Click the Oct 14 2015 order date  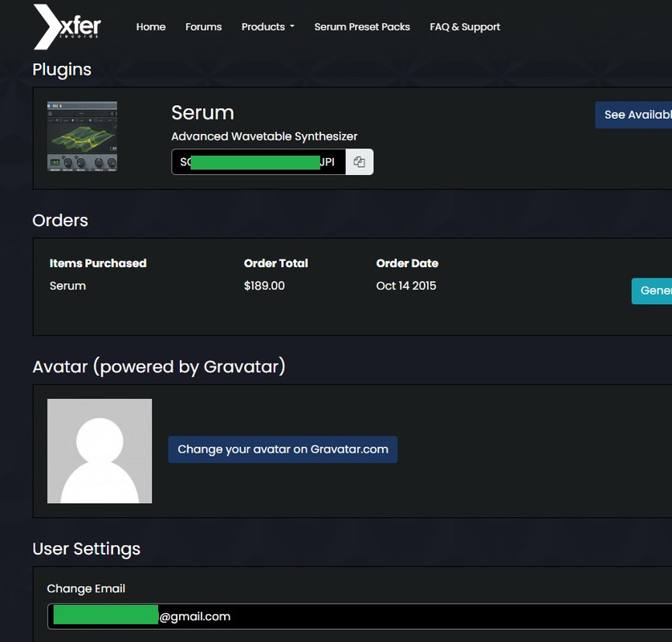406,286
